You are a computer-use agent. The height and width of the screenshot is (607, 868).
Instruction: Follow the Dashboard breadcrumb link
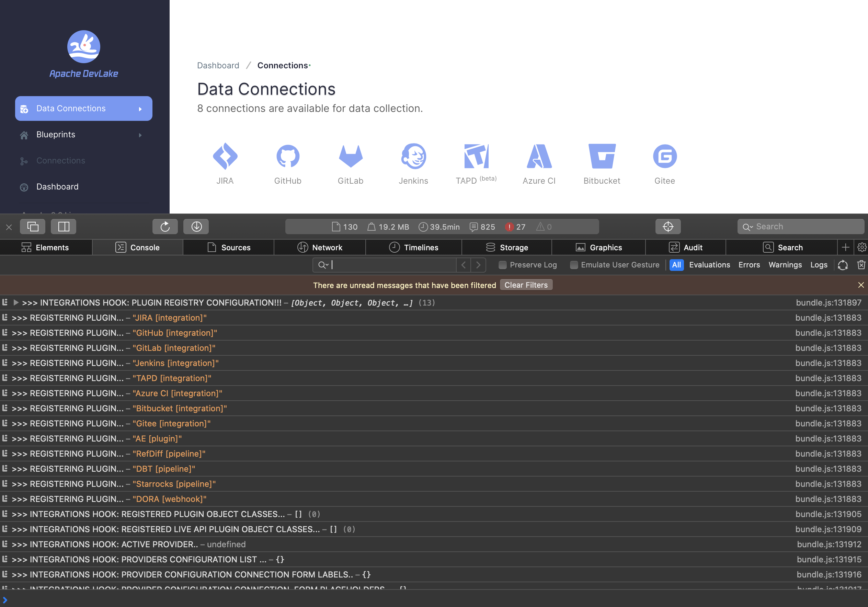(218, 65)
